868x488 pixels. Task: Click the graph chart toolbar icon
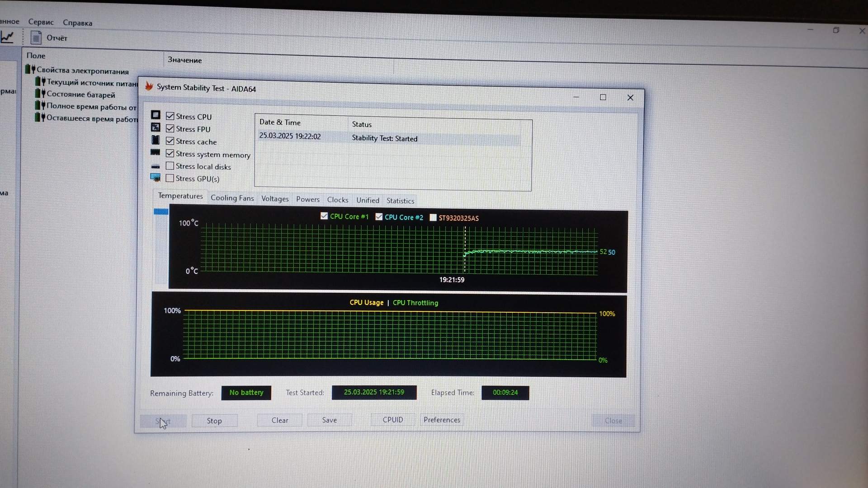(x=7, y=37)
